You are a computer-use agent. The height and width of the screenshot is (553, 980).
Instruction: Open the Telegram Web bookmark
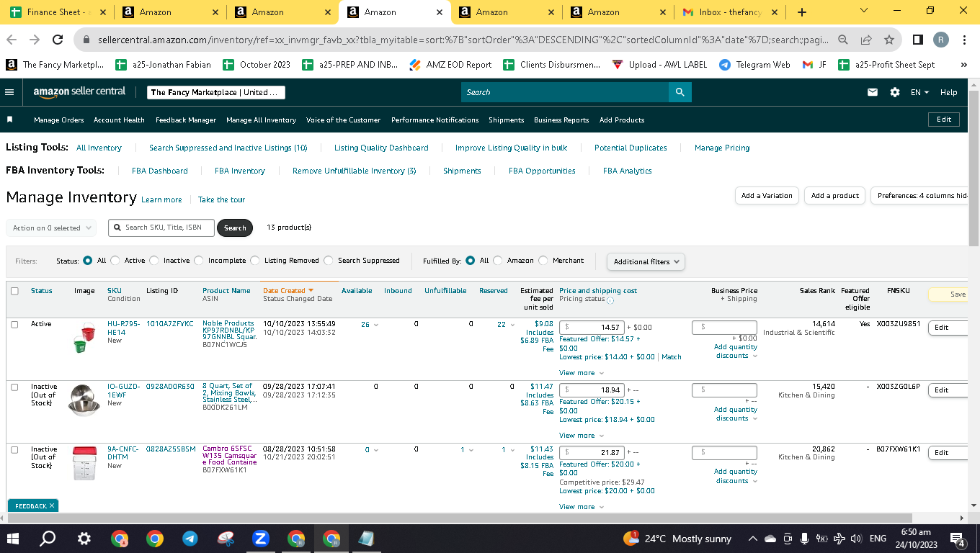click(754, 65)
